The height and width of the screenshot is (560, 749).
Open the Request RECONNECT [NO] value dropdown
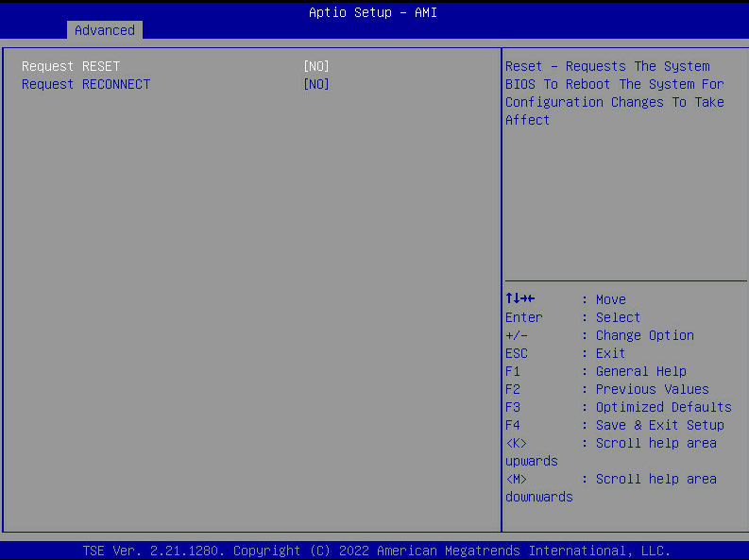coord(316,84)
